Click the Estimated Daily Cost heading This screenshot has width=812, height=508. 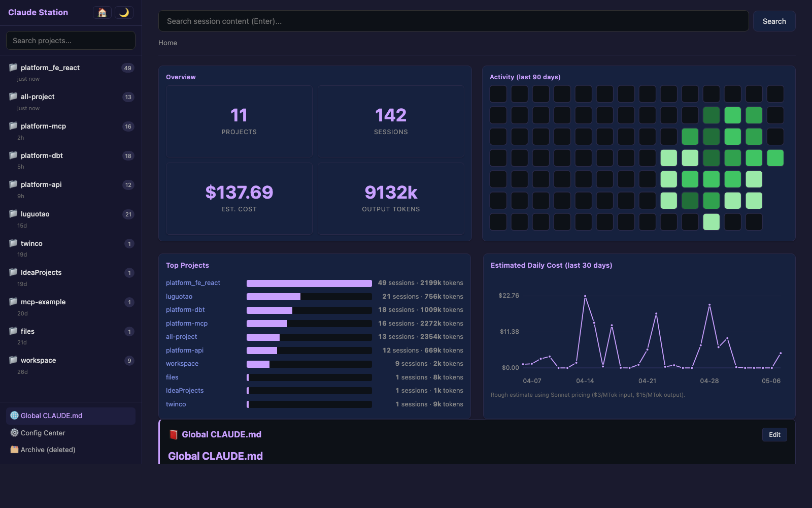(551, 265)
